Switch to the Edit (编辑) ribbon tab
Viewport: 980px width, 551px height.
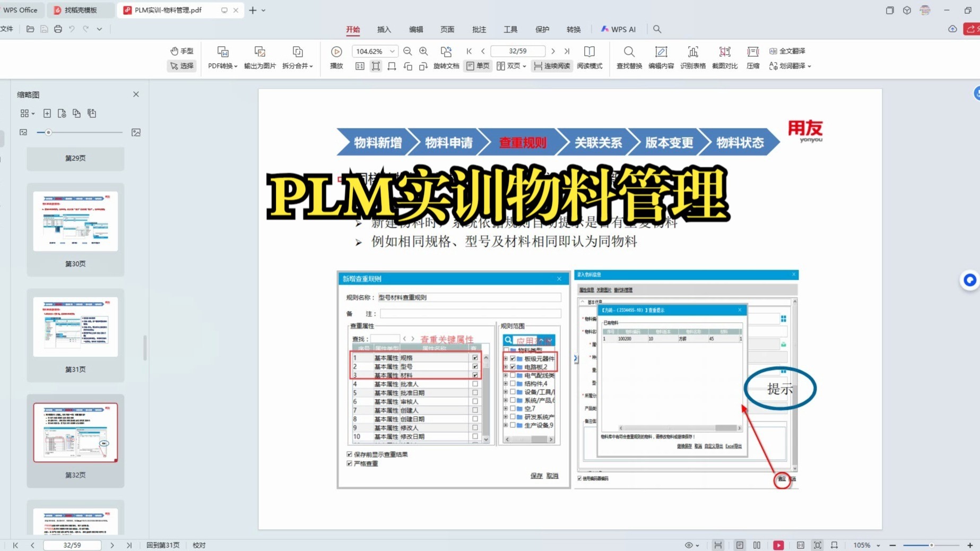[415, 29]
